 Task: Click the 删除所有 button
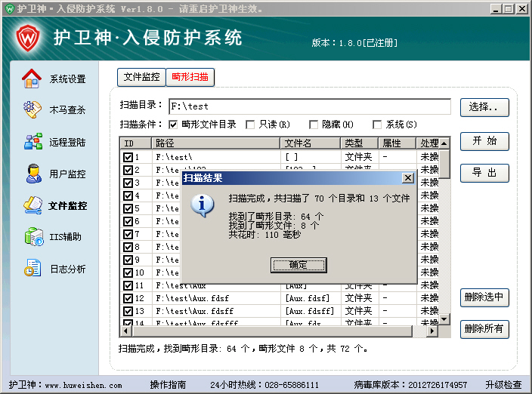point(484,329)
